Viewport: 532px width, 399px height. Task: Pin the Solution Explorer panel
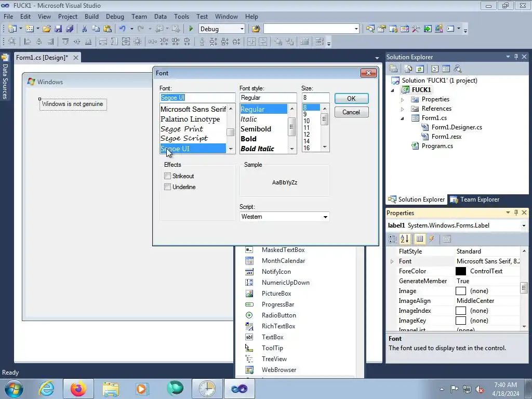click(516, 57)
